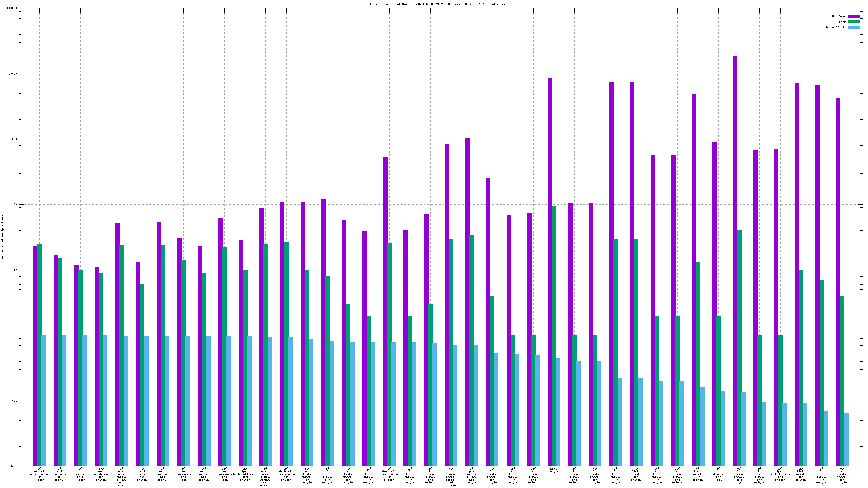
Task: Click the 0.1 tick on the y-axis
Action: coord(14,401)
